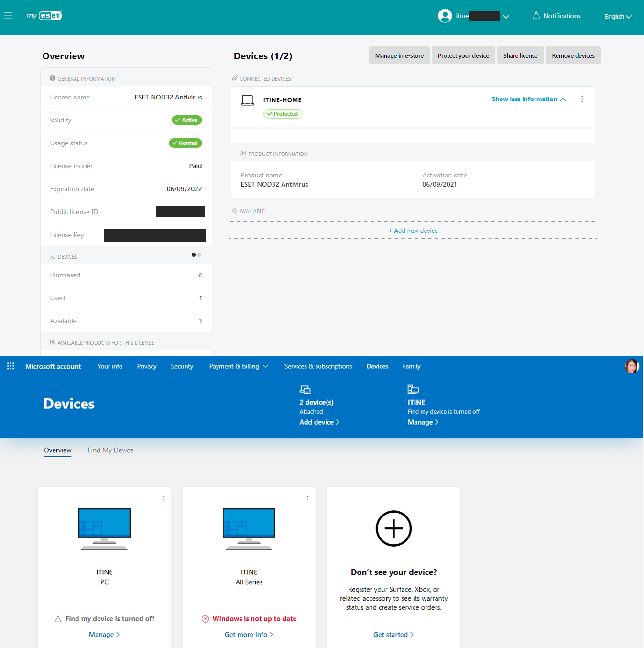Click Manage link on ITINE PC card
The width and height of the screenshot is (644, 648).
click(x=104, y=635)
